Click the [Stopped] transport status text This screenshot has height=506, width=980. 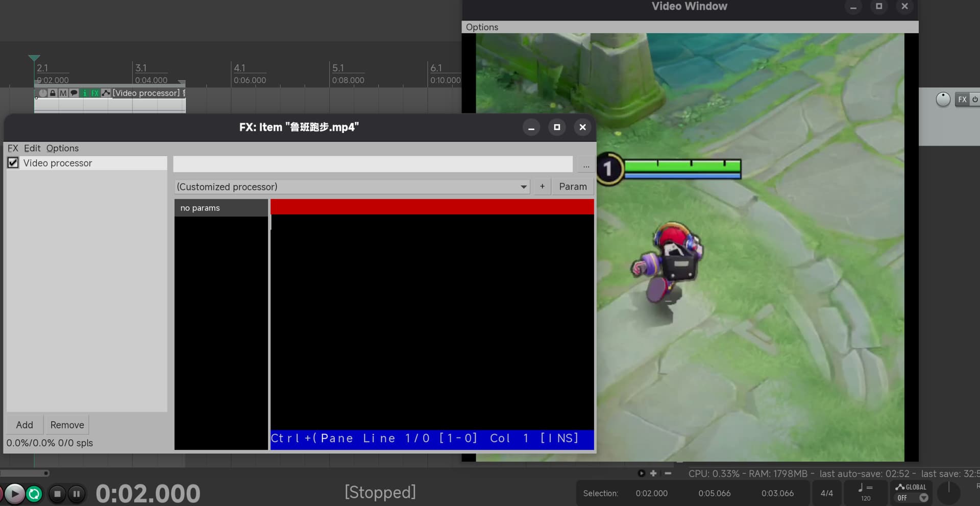(380, 492)
